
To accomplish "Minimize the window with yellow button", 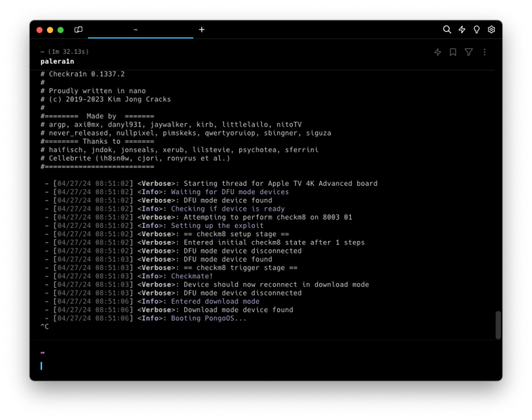I will point(50,30).
